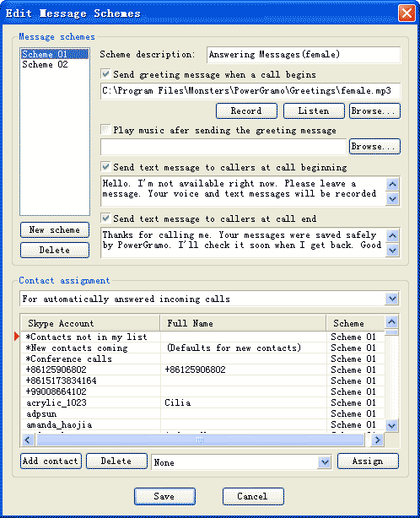Click the greeting file path field
This screenshot has width=420, height=518.
250,91
